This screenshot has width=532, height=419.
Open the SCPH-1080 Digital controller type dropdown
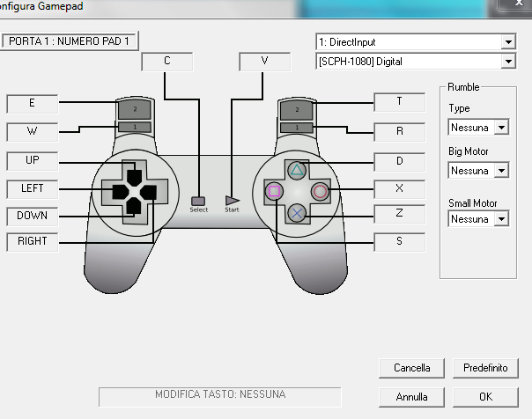416,62
